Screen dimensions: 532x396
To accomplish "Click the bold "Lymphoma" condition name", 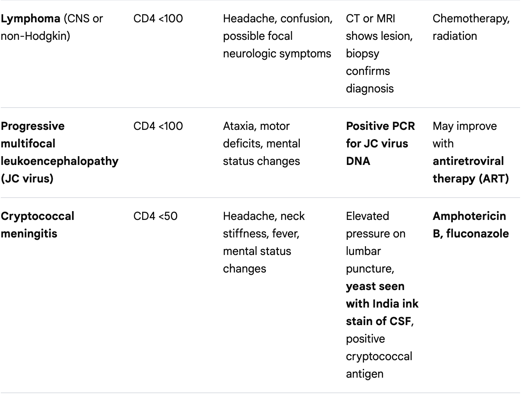I will click(x=30, y=19).
